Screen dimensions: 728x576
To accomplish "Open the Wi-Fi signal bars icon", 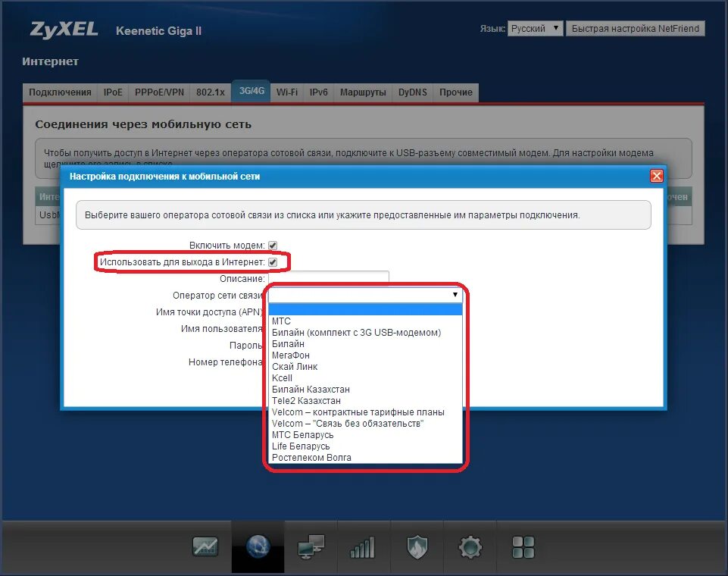I will 363,547.
